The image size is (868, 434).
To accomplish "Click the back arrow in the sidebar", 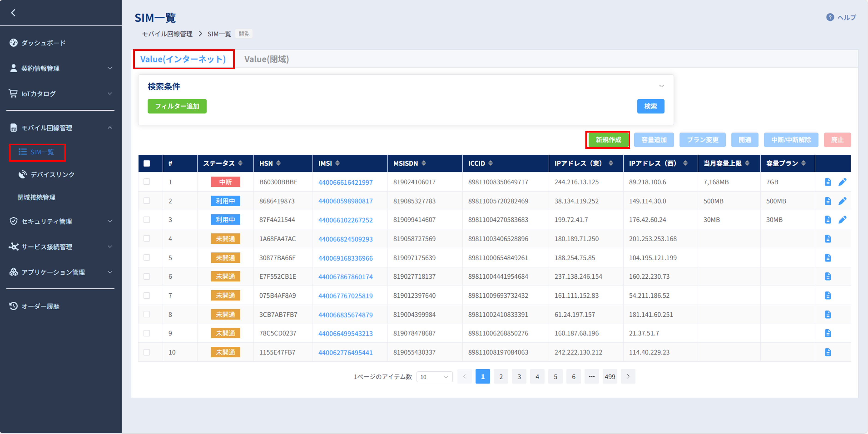I will pyautogui.click(x=13, y=13).
